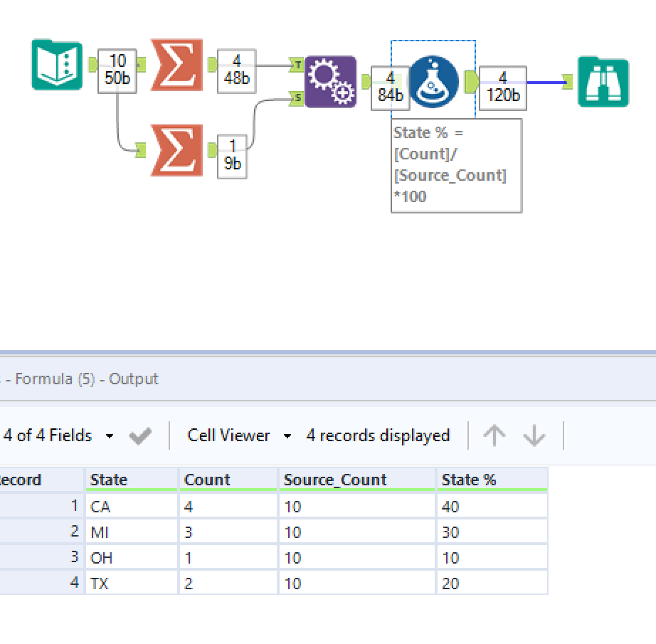Select the Formula tool flask icon
656x644 pixels.
[433, 82]
